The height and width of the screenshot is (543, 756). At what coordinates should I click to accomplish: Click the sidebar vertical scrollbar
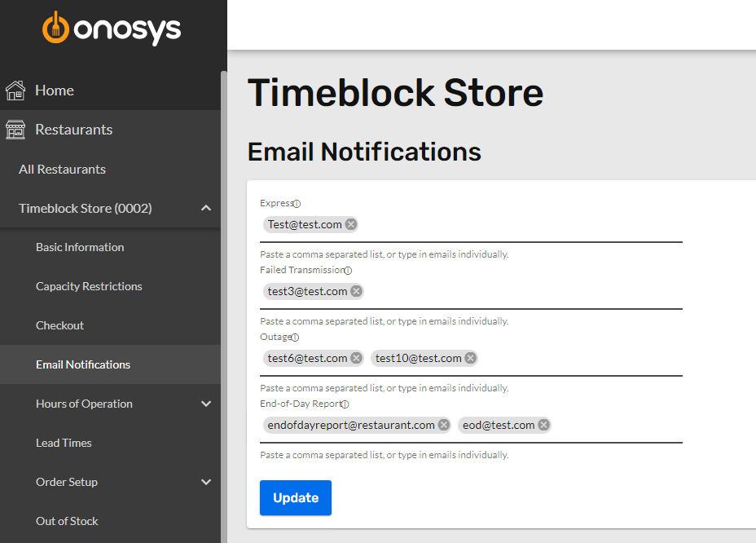tap(224, 307)
